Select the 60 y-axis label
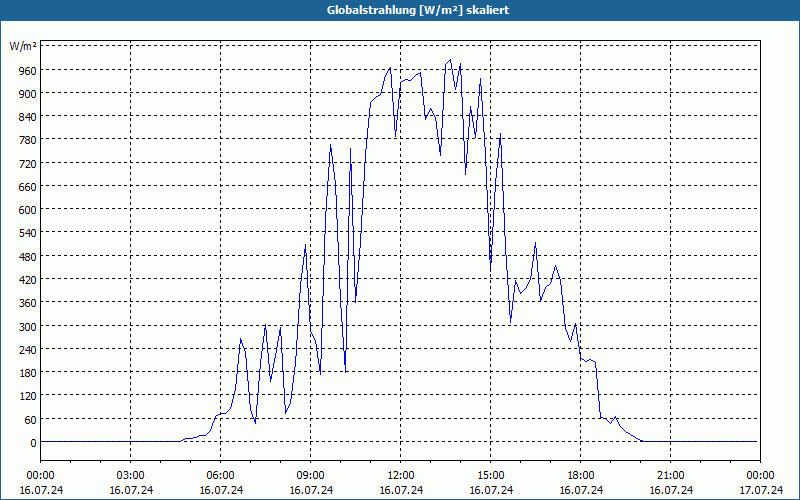Viewport: 800px width, 500px height. click(31, 420)
